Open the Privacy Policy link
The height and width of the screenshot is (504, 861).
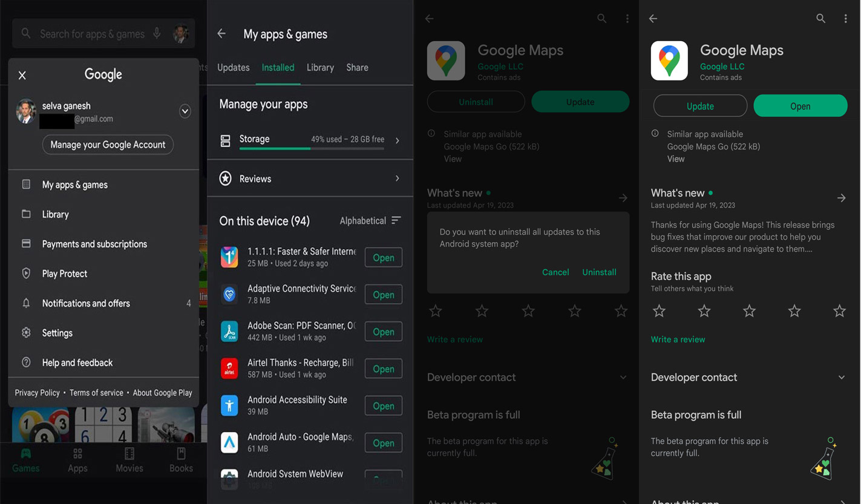pyautogui.click(x=37, y=393)
